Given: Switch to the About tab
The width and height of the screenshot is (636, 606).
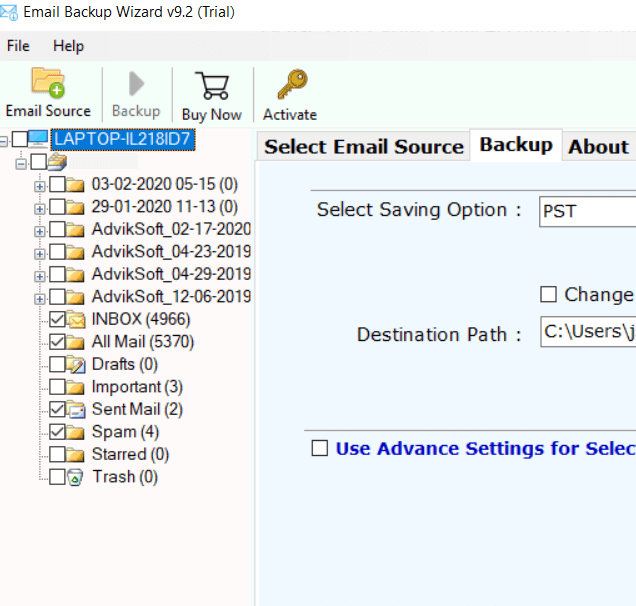Looking at the screenshot, I should coord(599,146).
